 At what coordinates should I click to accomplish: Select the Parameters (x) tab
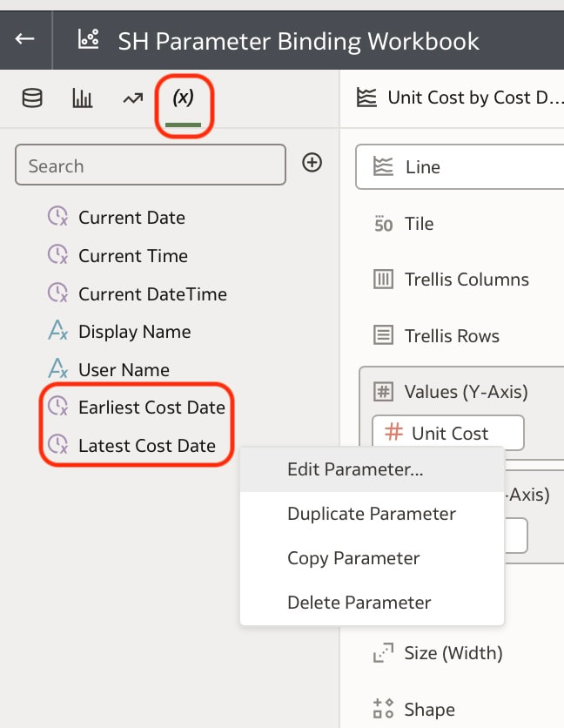point(183,98)
